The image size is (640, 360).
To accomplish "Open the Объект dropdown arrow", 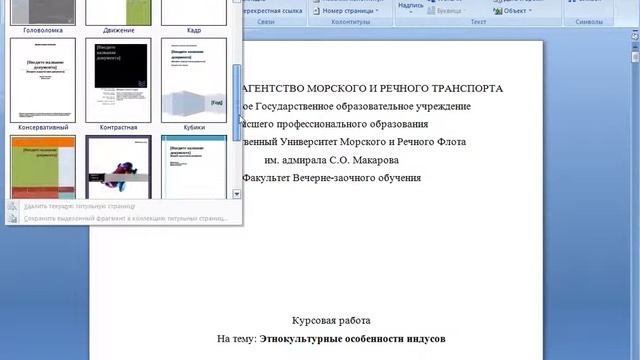I will point(530,11).
